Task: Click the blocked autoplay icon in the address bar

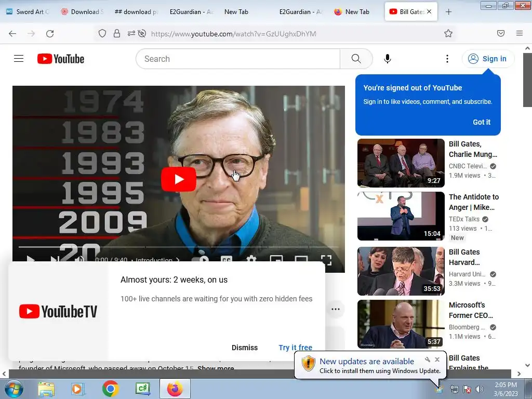Action: 142,33
